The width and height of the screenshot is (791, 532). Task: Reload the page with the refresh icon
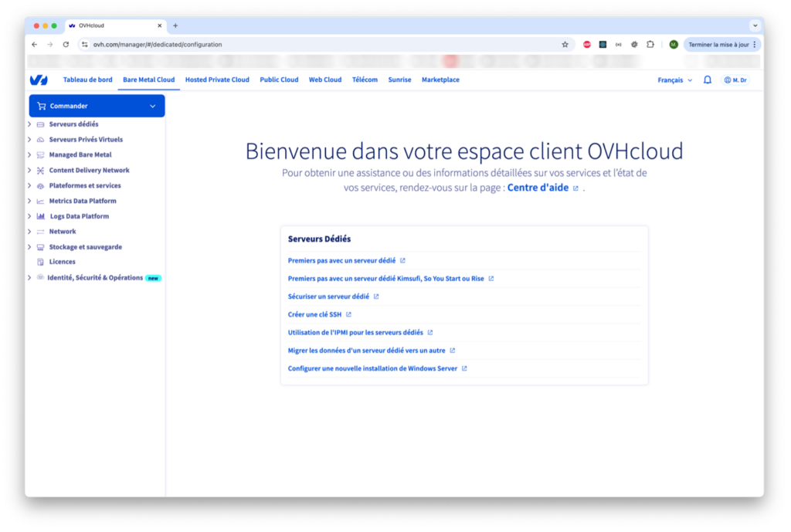66,44
